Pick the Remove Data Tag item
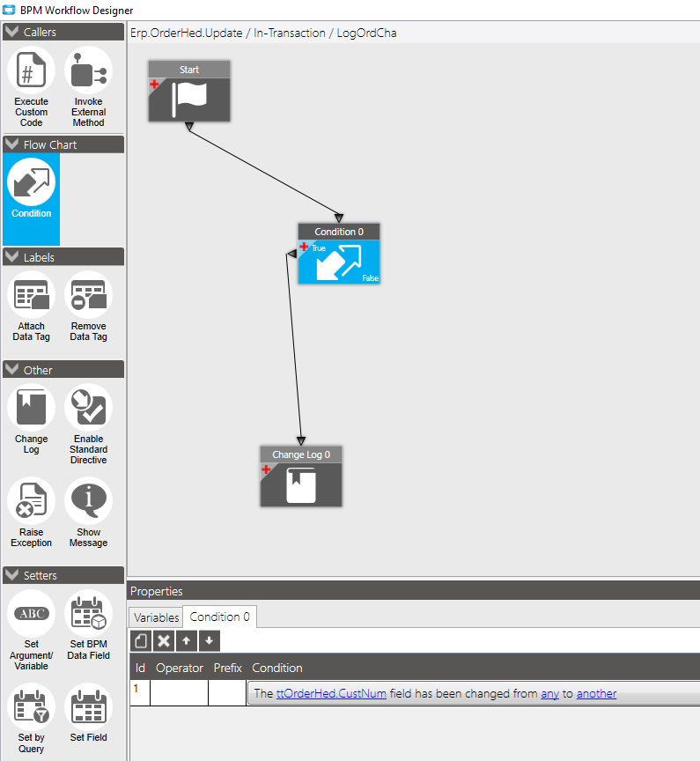Viewport: 700px width, 761px height. pos(88,307)
